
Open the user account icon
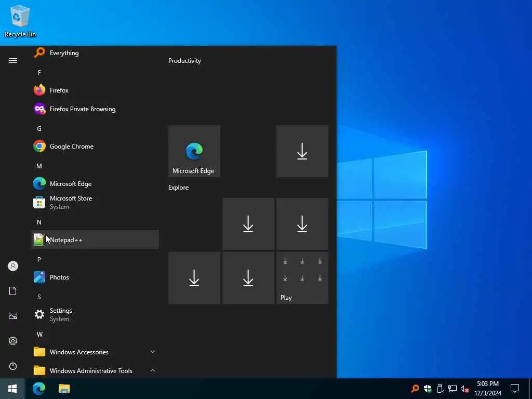13,266
